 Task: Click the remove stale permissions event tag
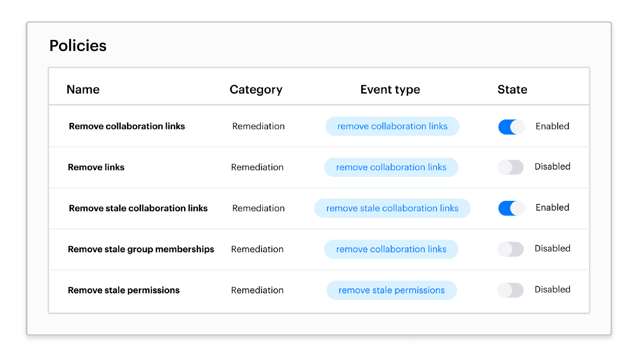392,290
